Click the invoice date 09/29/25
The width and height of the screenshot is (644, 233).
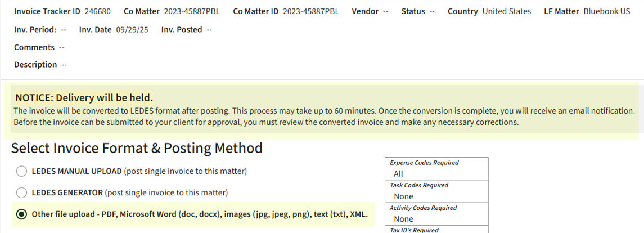click(x=131, y=30)
